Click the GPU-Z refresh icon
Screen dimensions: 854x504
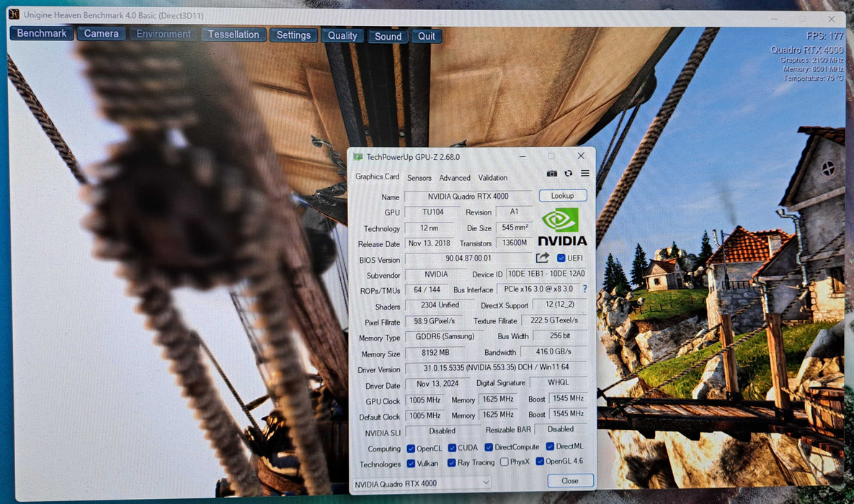click(568, 174)
